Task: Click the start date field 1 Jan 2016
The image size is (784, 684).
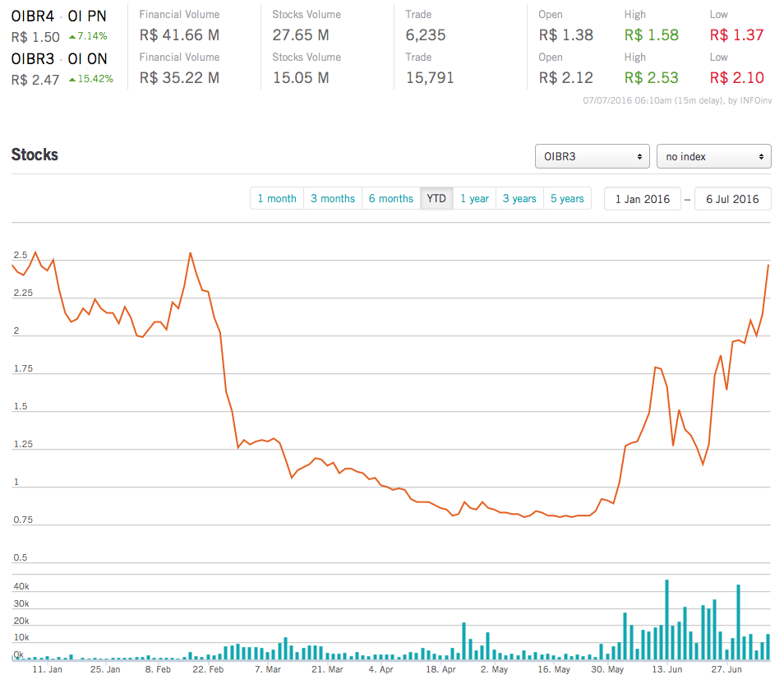Action: click(643, 199)
